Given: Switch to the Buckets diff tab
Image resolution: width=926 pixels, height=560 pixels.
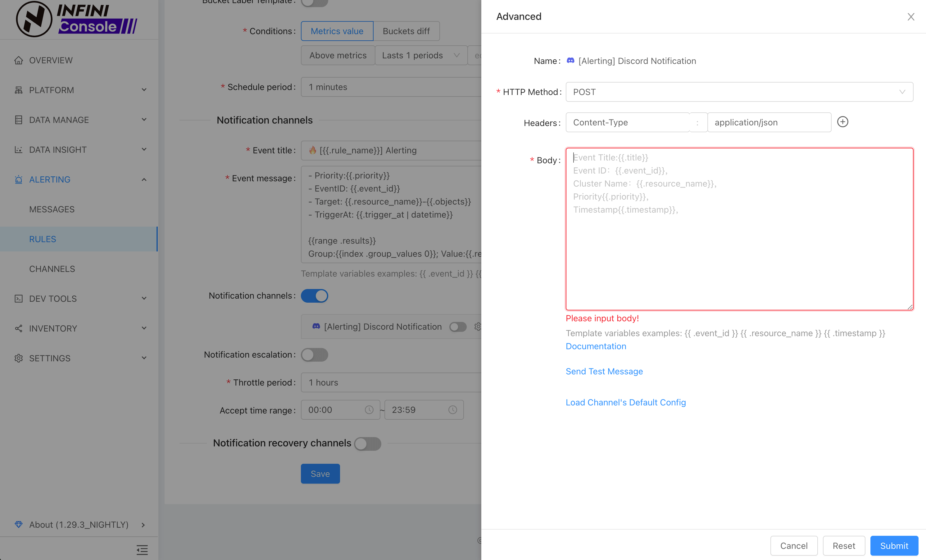Looking at the screenshot, I should 406,31.
